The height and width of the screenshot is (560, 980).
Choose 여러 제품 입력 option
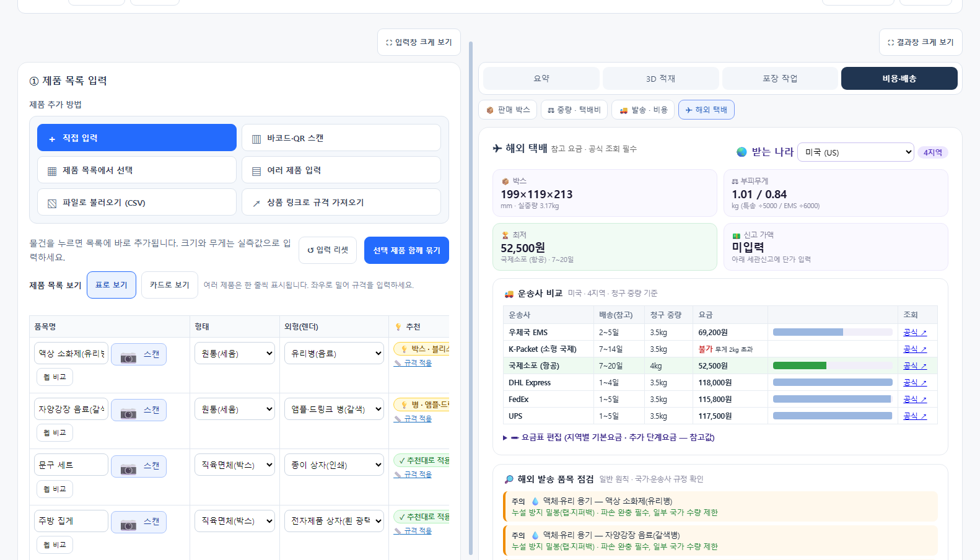tap(341, 170)
